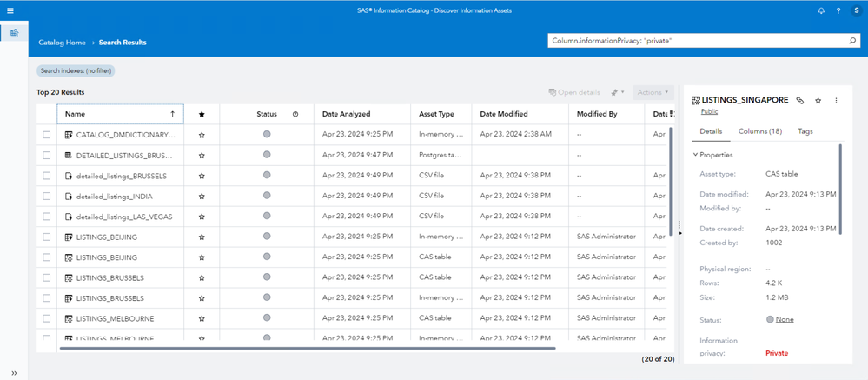Click the Public link under asset name
Viewport: 868px width, 380px height.
click(x=709, y=112)
